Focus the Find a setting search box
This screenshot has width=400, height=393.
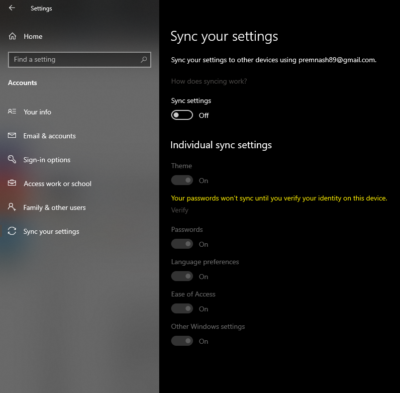(x=79, y=60)
